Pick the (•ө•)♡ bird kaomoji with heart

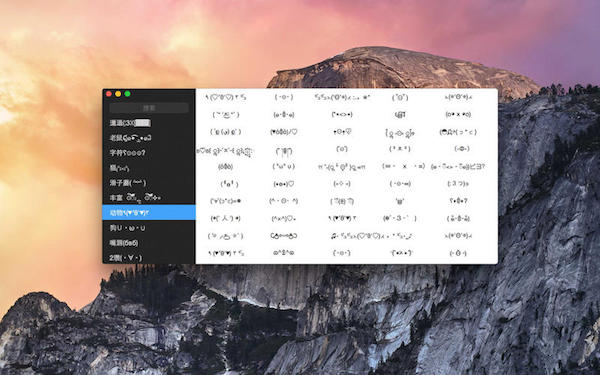(x=284, y=184)
